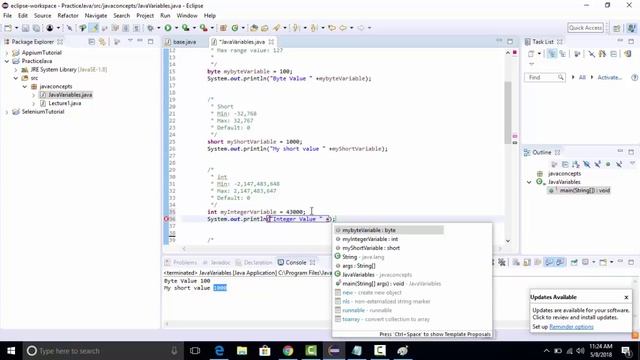Open the File menu

(x=7, y=16)
